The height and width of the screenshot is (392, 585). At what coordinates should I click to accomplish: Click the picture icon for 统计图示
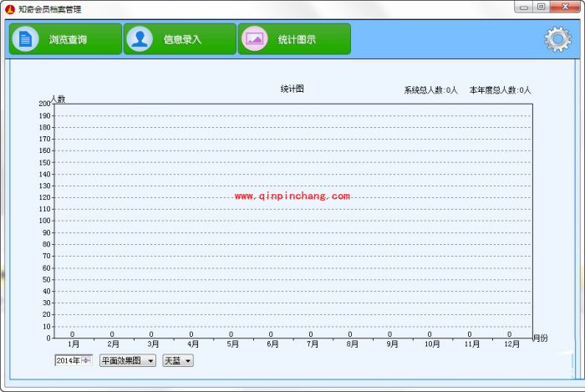[254, 38]
